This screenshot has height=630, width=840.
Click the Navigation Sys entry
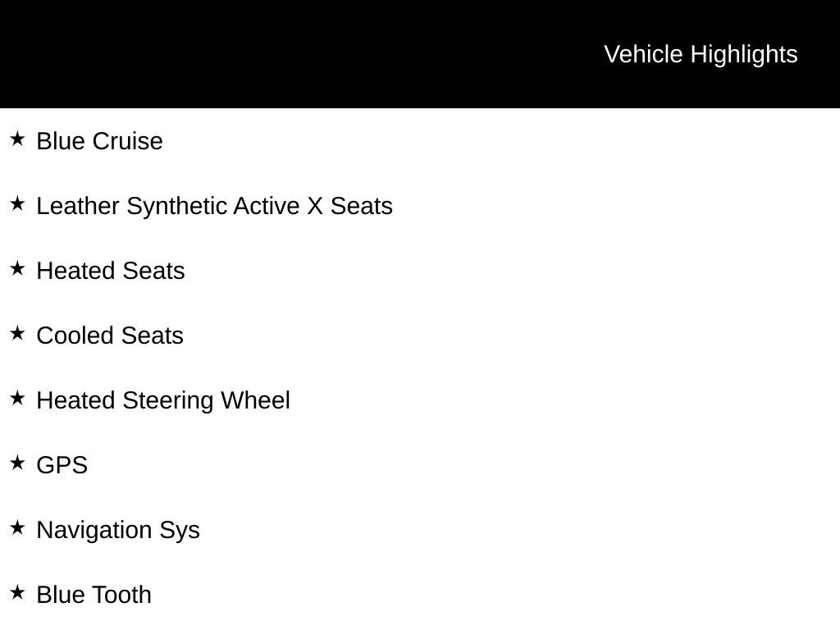(118, 530)
